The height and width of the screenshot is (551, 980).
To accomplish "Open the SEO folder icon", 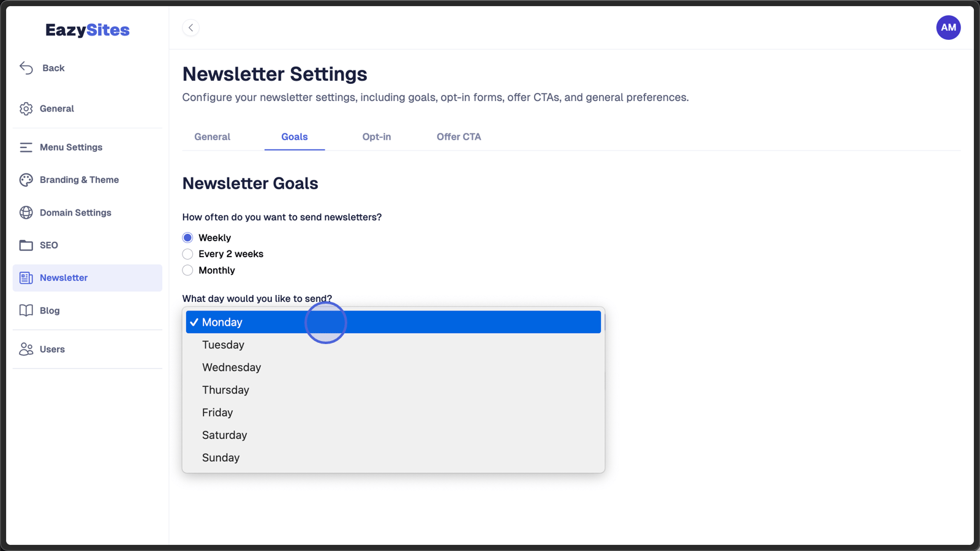I will [26, 246].
